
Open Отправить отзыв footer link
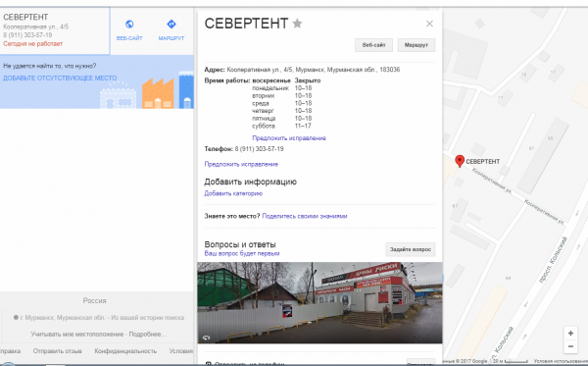pos(58,351)
